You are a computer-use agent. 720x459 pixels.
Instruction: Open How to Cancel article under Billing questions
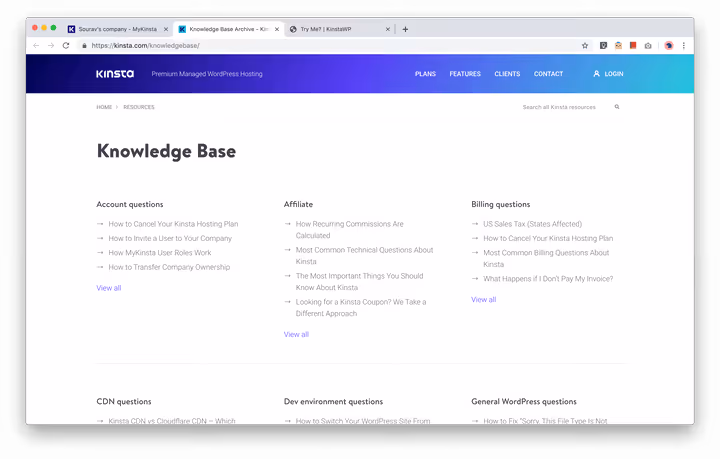coord(548,238)
